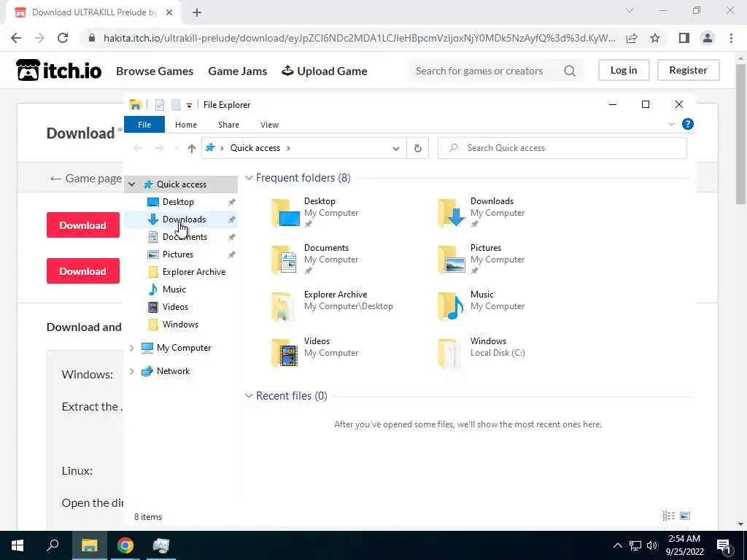Switch to large icons view in status bar
Screen dimensions: 747x560
click(685, 516)
